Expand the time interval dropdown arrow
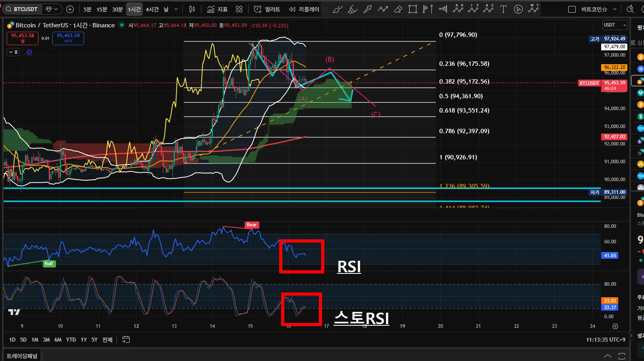This screenshot has height=361, width=644. pyautogui.click(x=176, y=9)
